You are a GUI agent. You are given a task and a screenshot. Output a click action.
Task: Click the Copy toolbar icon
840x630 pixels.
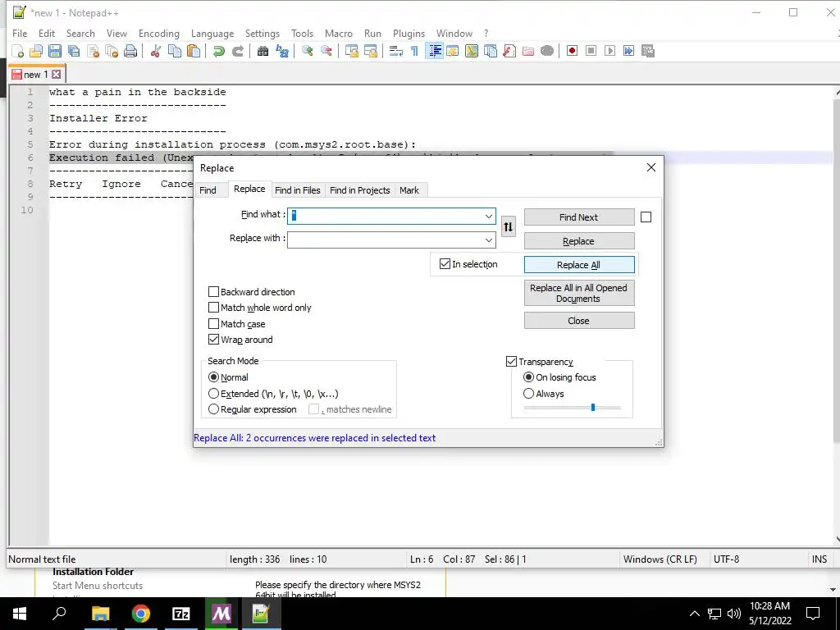(175, 51)
